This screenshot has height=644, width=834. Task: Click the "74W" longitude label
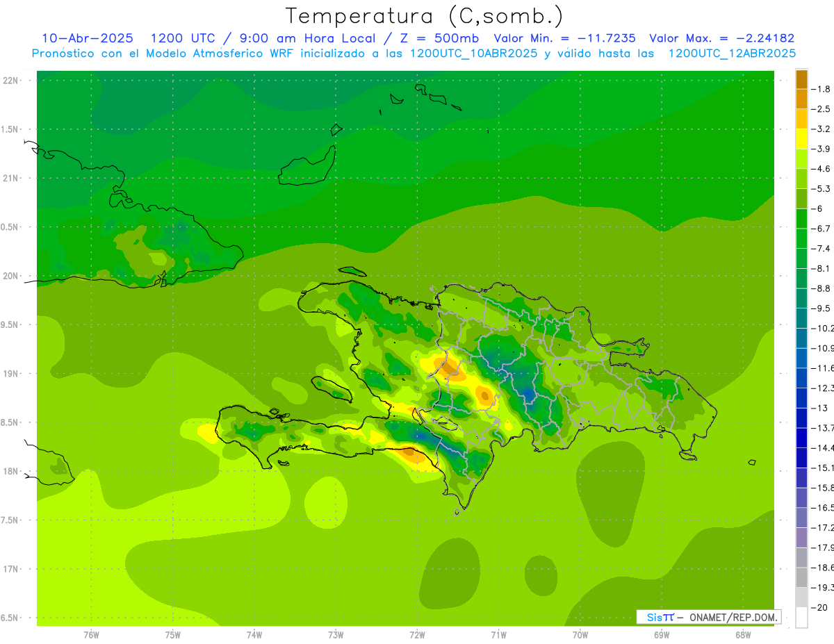(254, 634)
